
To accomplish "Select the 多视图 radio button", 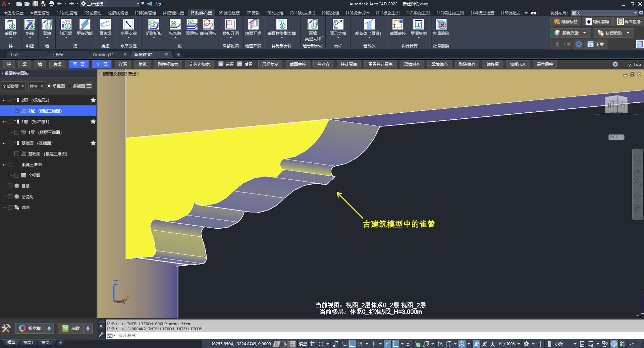I will (69, 86).
